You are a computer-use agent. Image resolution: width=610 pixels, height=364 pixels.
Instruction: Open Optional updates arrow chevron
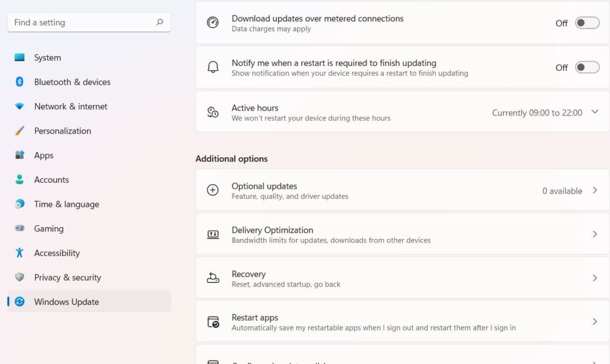click(595, 190)
